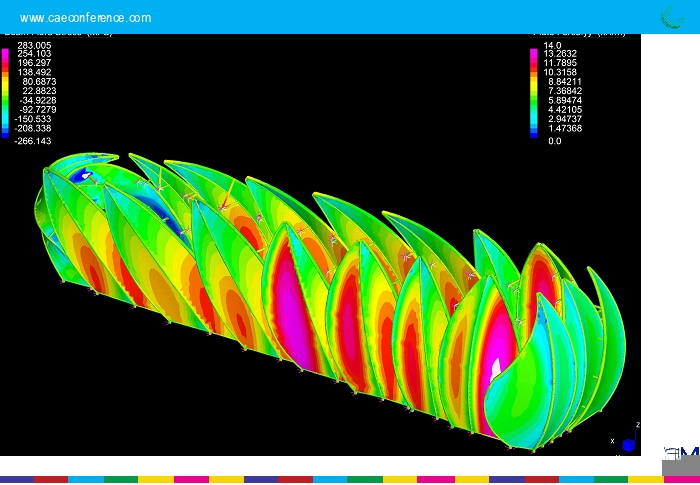Click the 0.0 value in right legend

point(554,141)
